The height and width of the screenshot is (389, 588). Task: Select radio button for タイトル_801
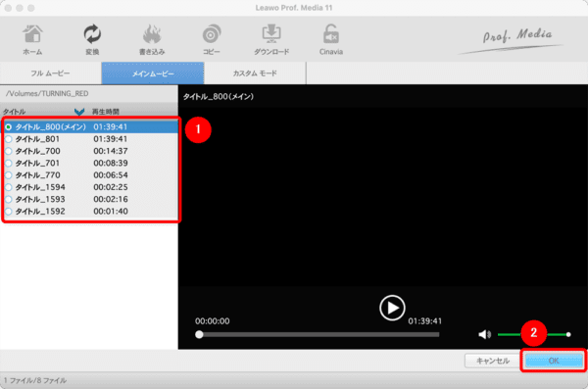coord(8,139)
